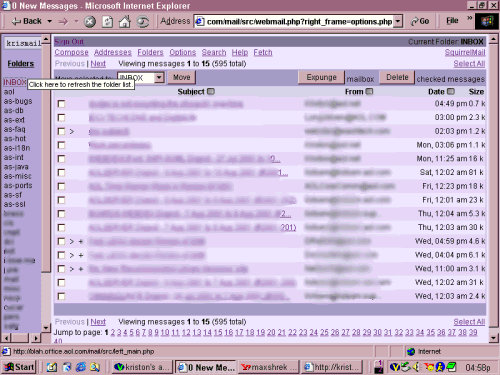
Task: Click the Subject column sort icon
Action: click(x=211, y=91)
